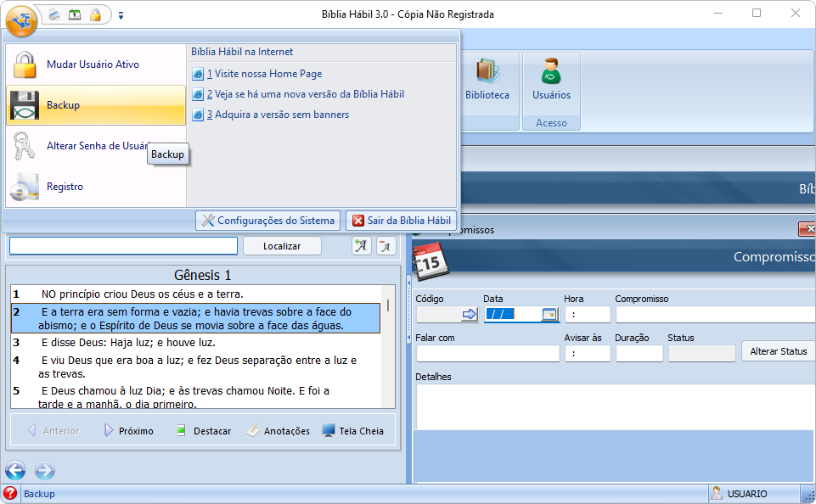Image resolution: width=816 pixels, height=504 pixels.
Task: Click the padlock icon in quick access toolbar
Action: click(x=95, y=14)
